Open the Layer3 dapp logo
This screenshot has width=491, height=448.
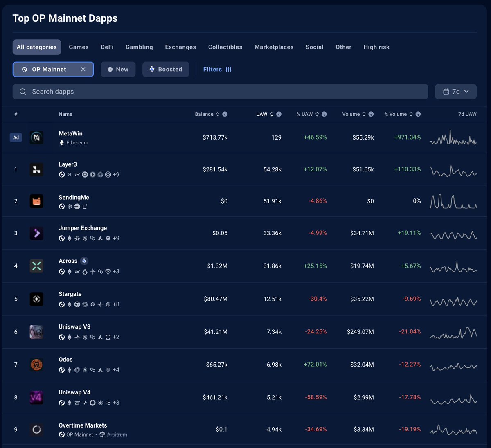[x=36, y=169]
